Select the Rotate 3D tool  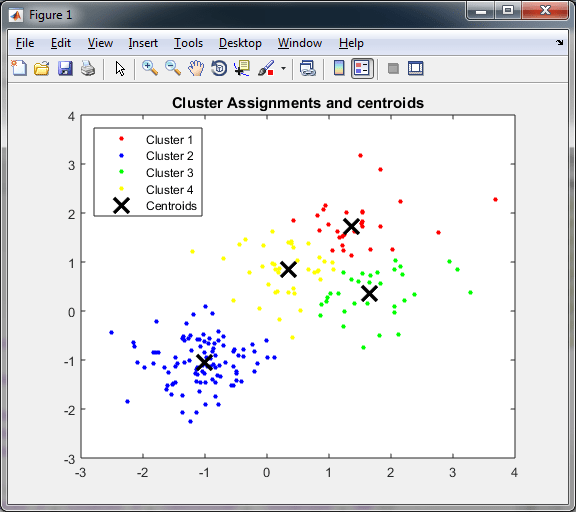[219, 68]
